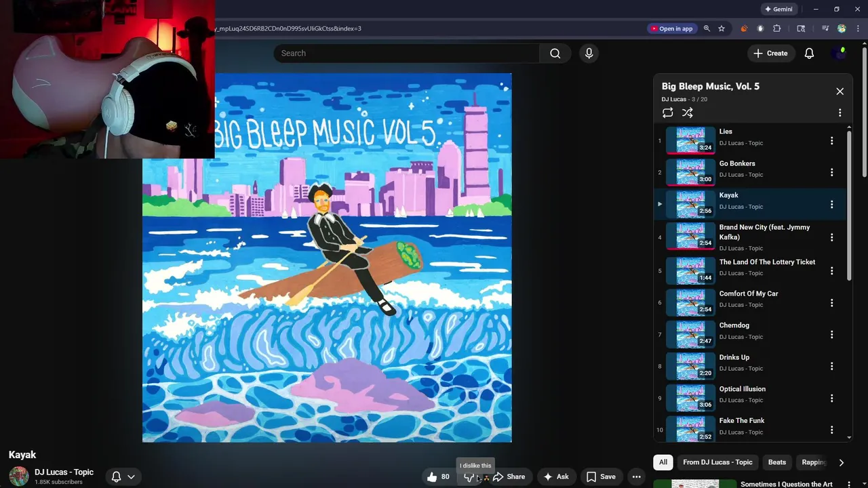Dislike the Kayak video
Screen dimensions: 868x488
pos(469,477)
